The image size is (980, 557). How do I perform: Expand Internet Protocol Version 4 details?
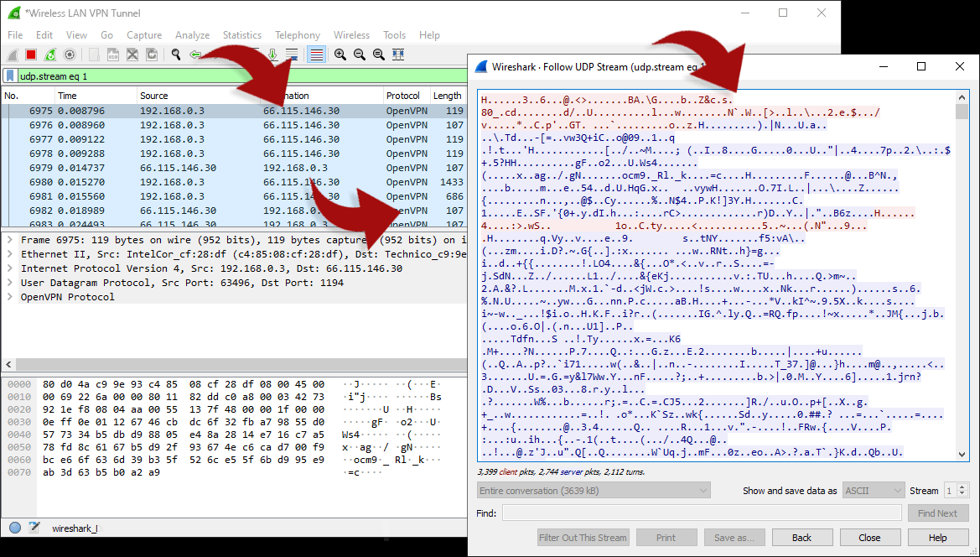click(10, 268)
